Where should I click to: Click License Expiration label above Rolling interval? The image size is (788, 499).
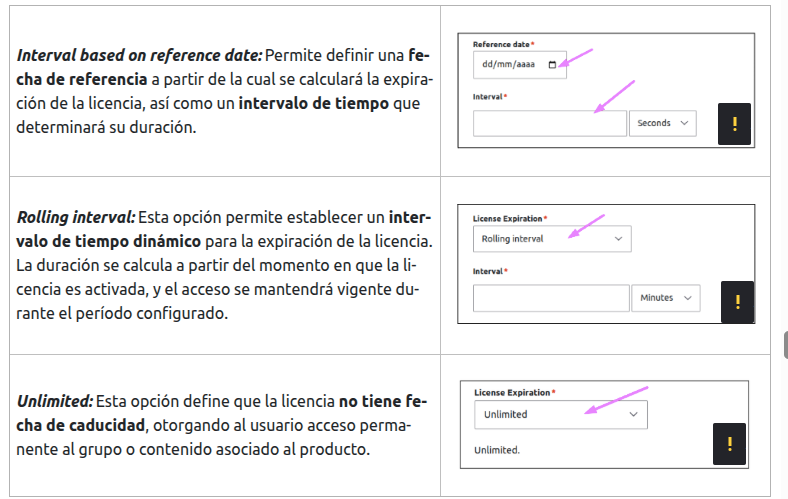coord(509,219)
